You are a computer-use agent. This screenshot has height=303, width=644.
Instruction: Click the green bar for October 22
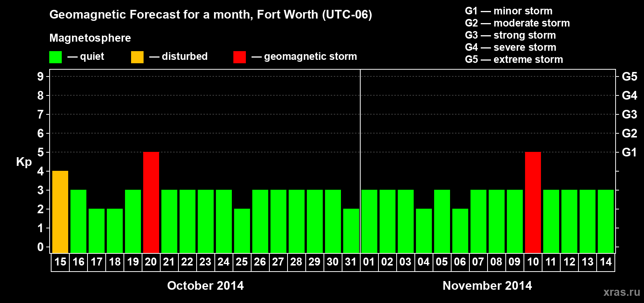point(188,221)
